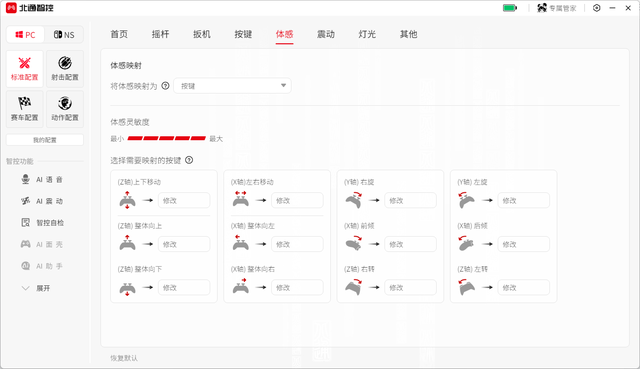Image resolution: width=640 pixels, height=369 pixels.
Task: Click the 专属管家 panda icon
Action: [542, 8]
